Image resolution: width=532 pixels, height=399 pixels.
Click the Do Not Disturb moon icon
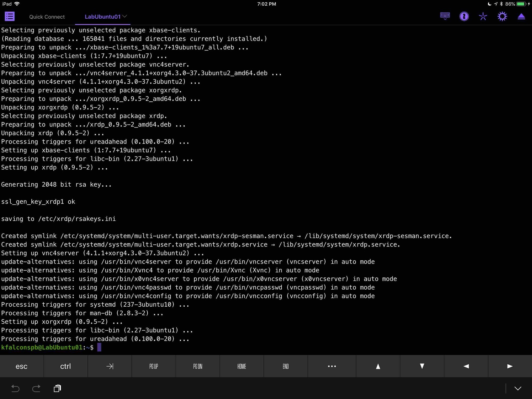489,4
